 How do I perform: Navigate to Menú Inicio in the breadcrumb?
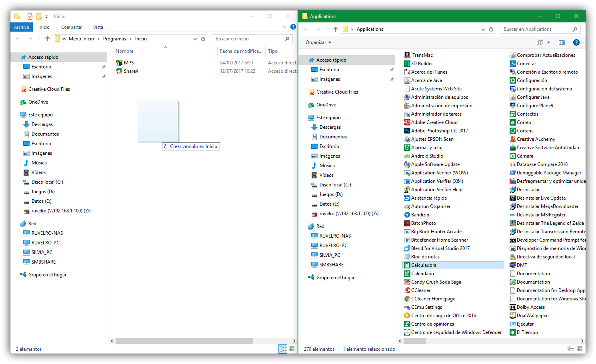(81, 39)
